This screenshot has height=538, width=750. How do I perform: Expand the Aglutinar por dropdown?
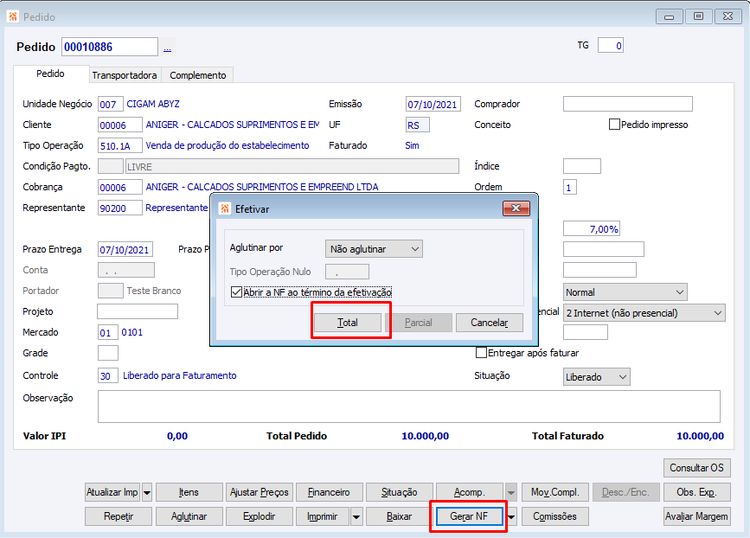374,249
